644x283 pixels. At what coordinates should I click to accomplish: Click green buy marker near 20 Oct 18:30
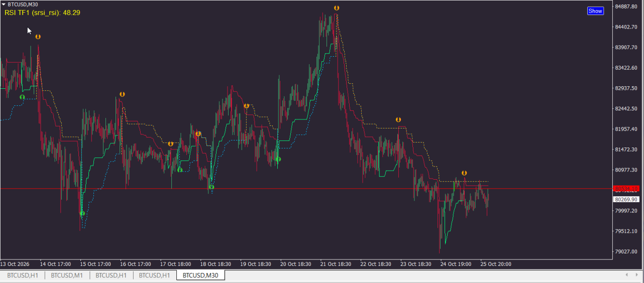coord(278,159)
